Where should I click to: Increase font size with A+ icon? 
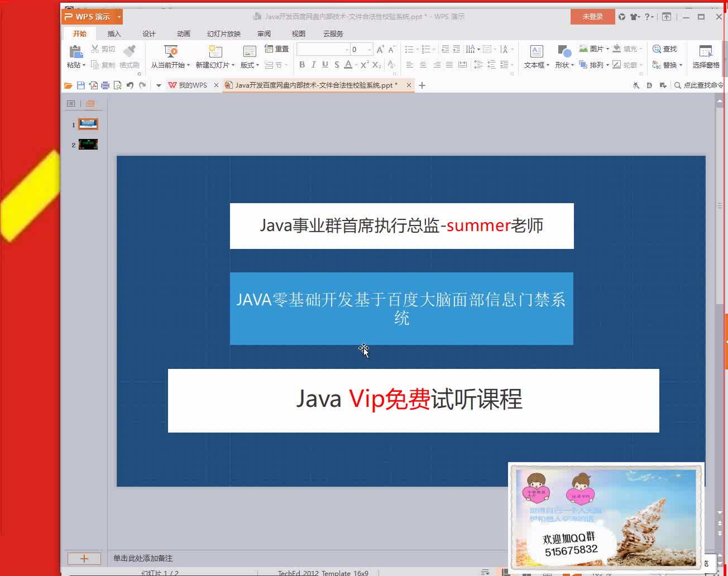point(380,49)
